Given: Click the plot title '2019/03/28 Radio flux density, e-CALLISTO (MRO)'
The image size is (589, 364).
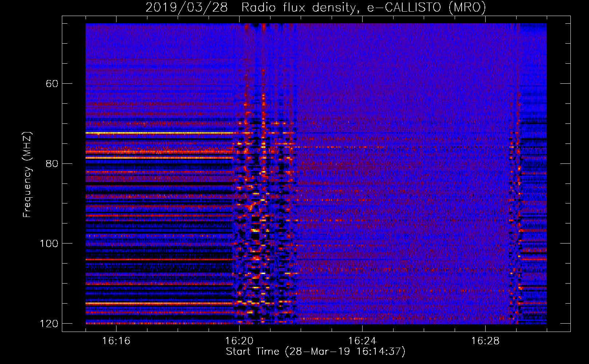Looking at the screenshot, I should click(316, 8).
